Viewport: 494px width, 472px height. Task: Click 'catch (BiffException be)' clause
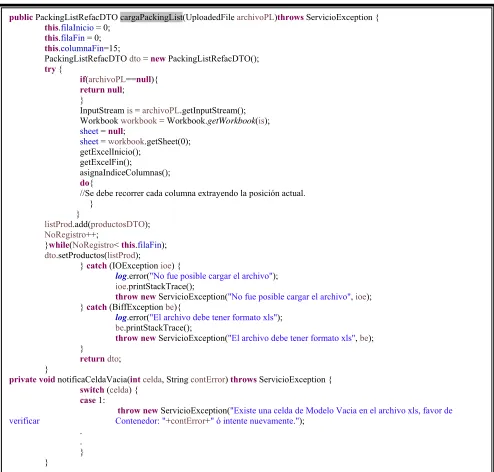coord(131,307)
